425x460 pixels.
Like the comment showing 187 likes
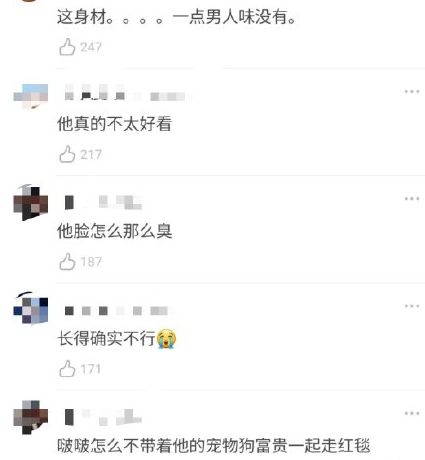pos(67,261)
